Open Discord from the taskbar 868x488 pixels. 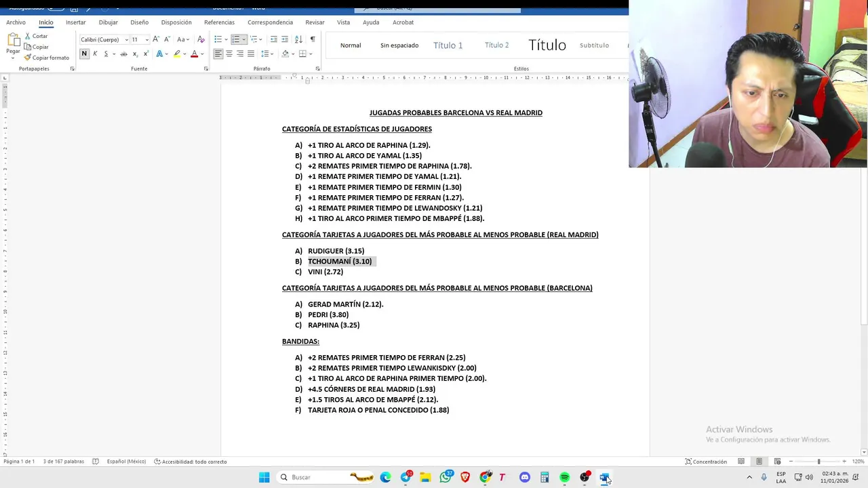(x=525, y=478)
